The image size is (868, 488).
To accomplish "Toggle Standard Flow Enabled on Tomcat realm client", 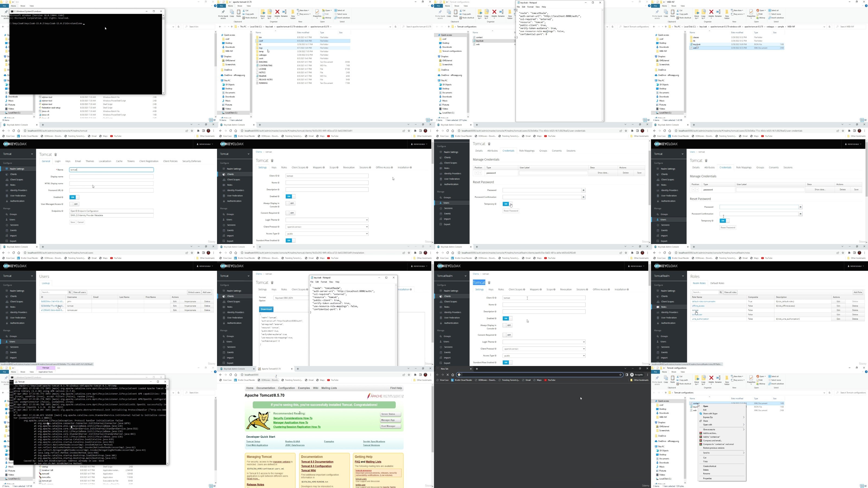I will (x=291, y=240).
